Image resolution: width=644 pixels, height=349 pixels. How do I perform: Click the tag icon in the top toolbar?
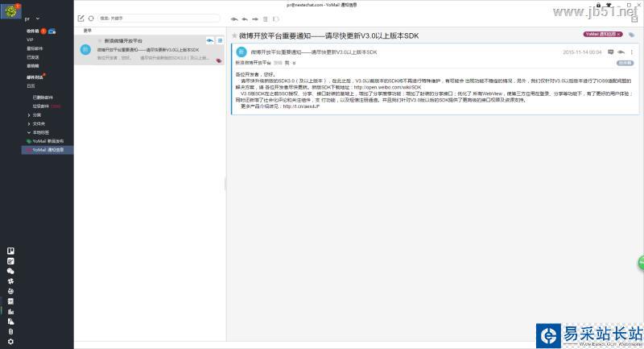275,19
